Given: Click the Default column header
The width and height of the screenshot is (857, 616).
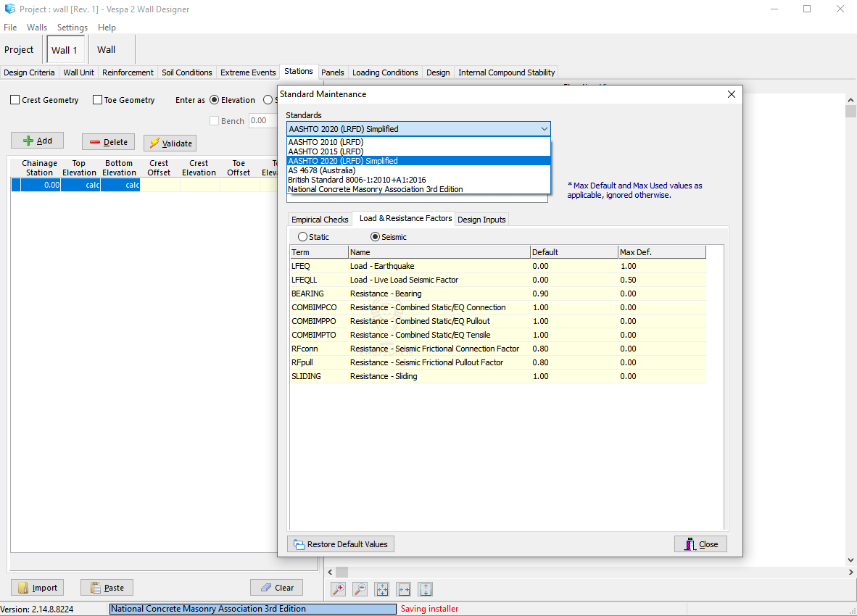Looking at the screenshot, I should [x=574, y=252].
